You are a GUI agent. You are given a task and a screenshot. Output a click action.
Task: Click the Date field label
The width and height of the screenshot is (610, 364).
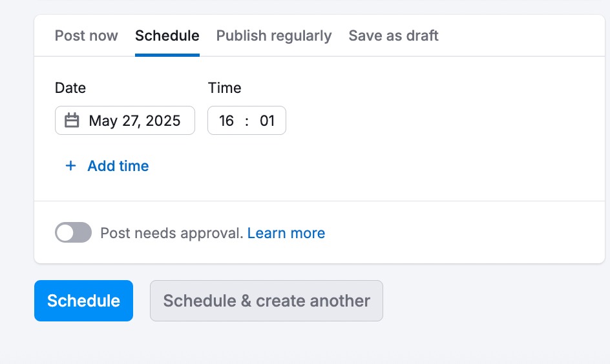coord(70,88)
